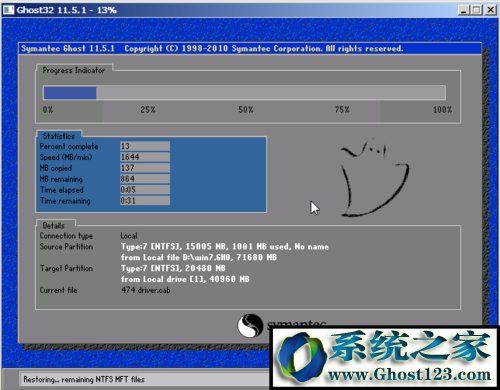Click the Restoring status bar text
Screen dimensions: 500x390
(84, 379)
